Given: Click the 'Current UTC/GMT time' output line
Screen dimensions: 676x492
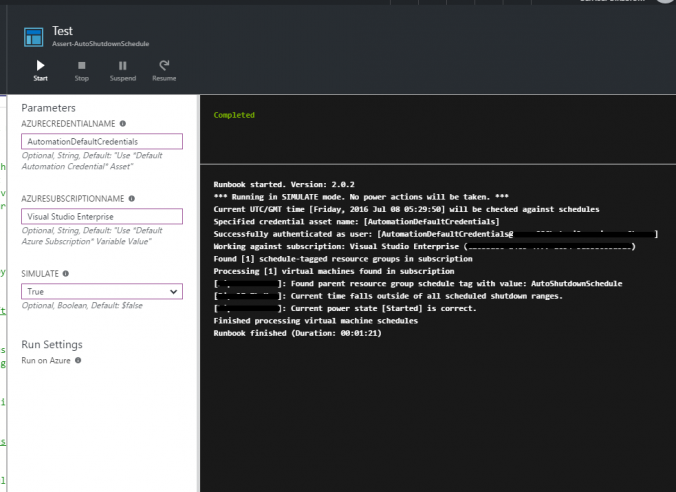Looking at the screenshot, I should (x=406, y=209).
